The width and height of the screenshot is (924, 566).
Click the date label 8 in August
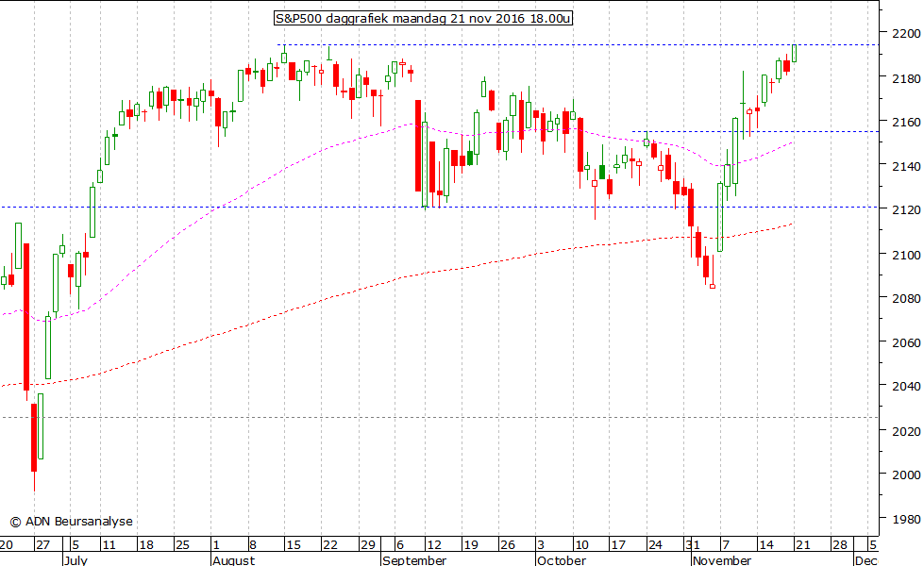(253, 545)
